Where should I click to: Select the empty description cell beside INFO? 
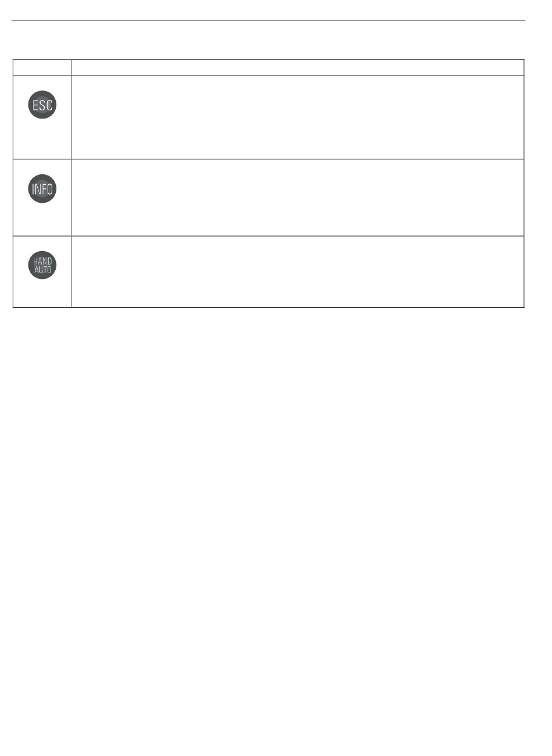pos(297,198)
